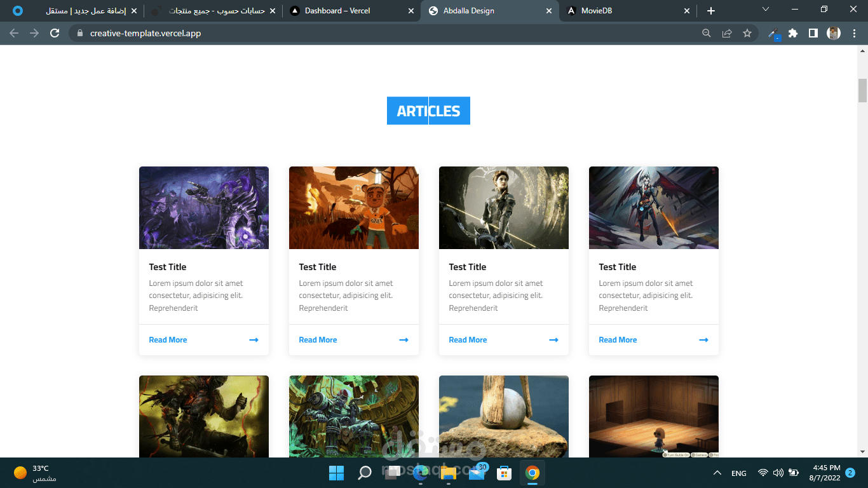Switch to the إضافة عمل جديد مستقل tab

(x=74, y=11)
